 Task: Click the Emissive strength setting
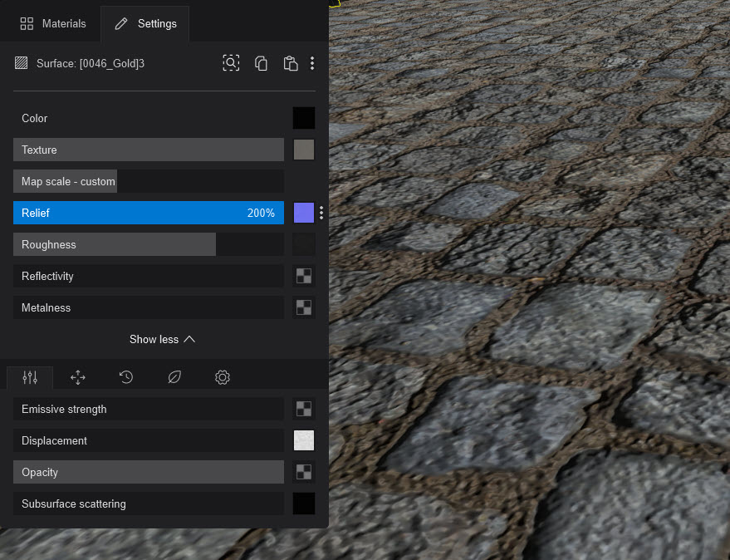(x=148, y=409)
